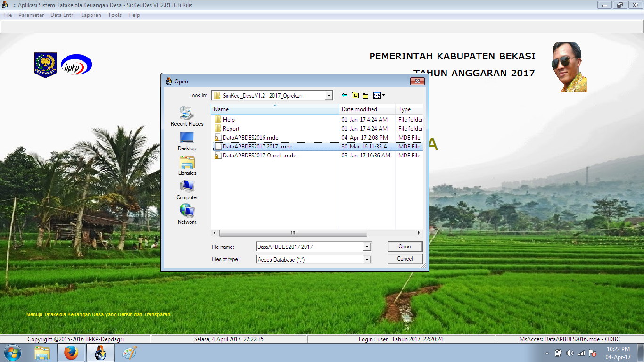Click the MsAcces status bar entry
The width and height of the screenshot is (644, 362).
[570, 339]
